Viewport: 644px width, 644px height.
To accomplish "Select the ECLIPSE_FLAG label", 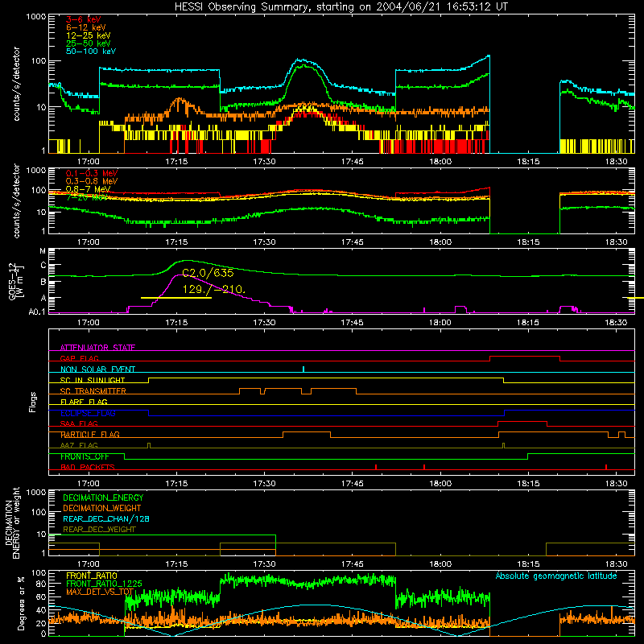I will [88, 413].
